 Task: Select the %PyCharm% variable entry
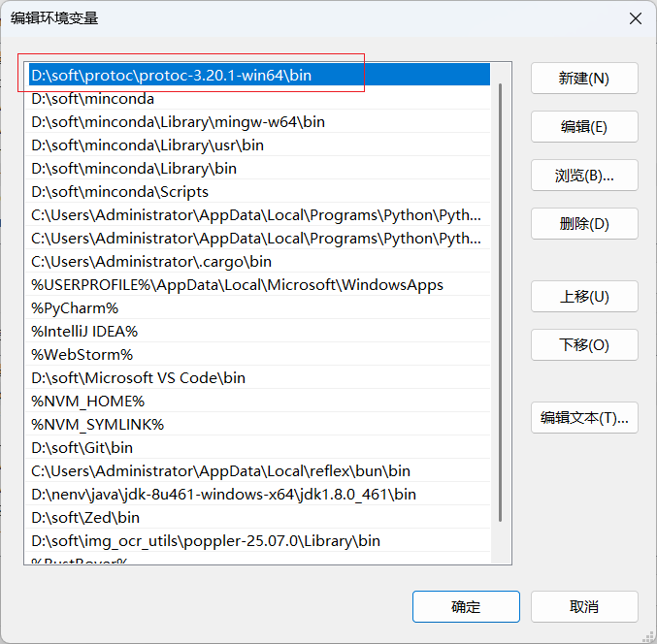point(75,308)
